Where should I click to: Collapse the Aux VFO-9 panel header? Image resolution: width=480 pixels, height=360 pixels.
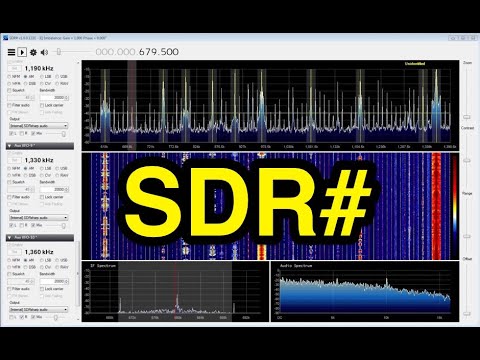point(40,146)
